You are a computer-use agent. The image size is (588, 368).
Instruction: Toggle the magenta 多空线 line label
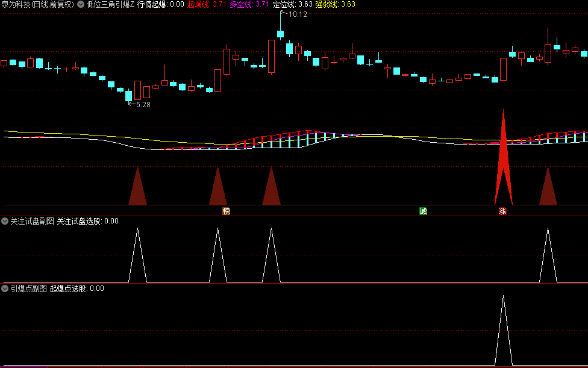point(249,4)
